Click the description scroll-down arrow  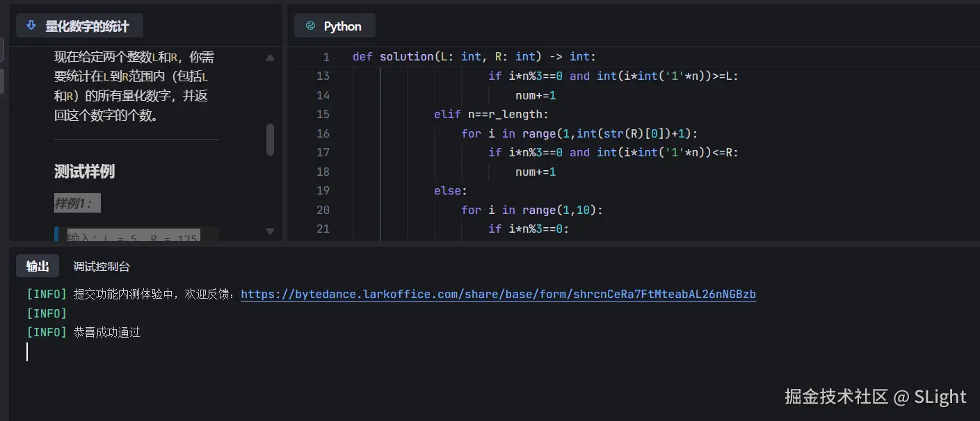pyautogui.click(x=270, y=231)
